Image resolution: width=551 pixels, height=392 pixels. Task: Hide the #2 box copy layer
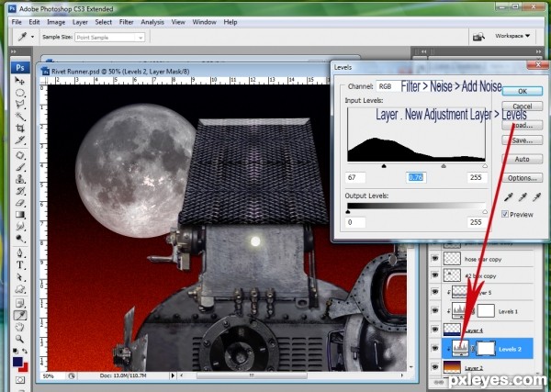point(435,275)
